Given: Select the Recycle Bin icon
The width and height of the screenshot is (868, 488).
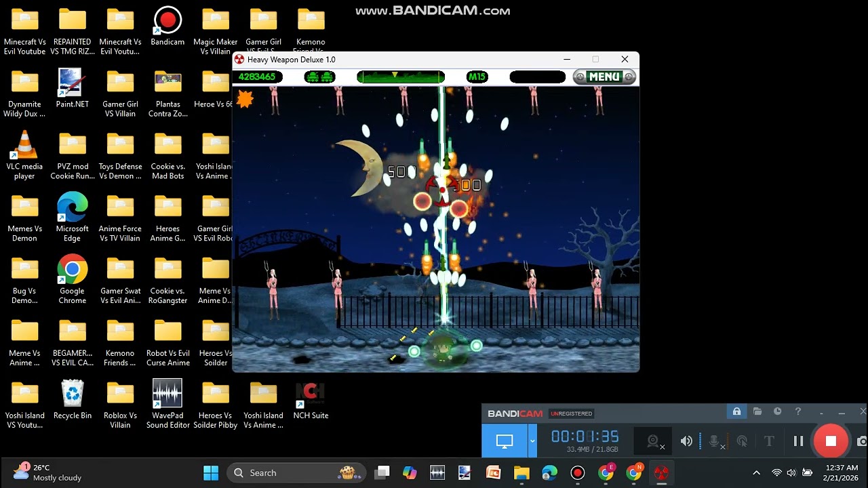Looking at the screenshot, I should pos(72,400).
